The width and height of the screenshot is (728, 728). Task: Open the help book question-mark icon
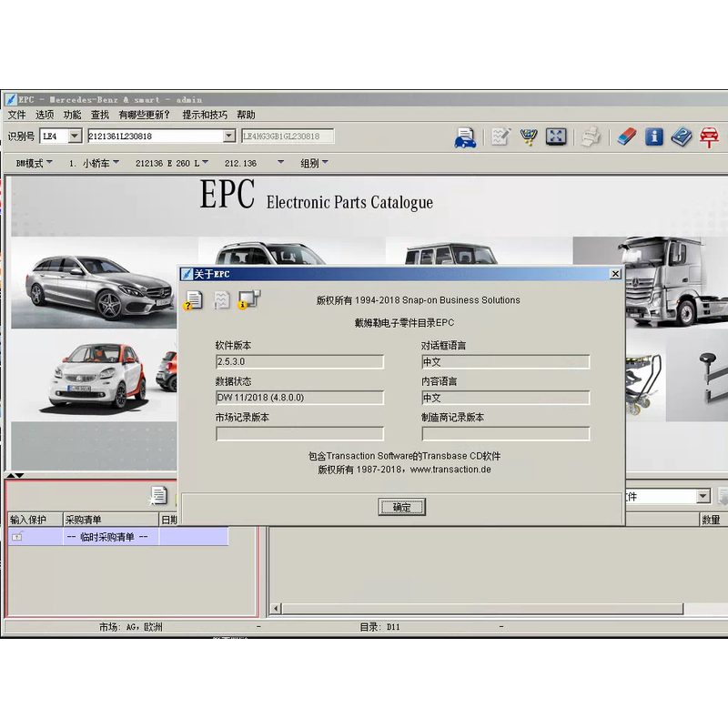[681, 137]
